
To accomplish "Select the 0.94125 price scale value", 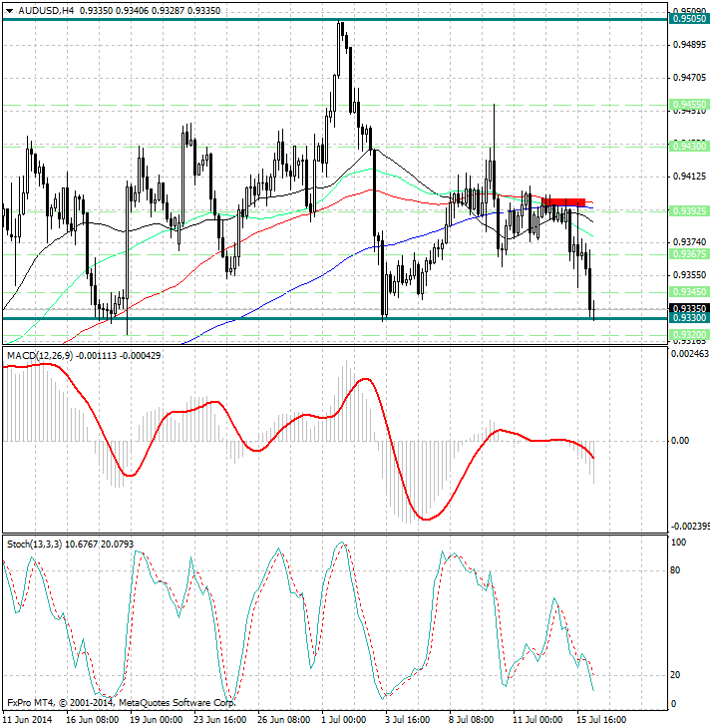I will coord(690,177).
